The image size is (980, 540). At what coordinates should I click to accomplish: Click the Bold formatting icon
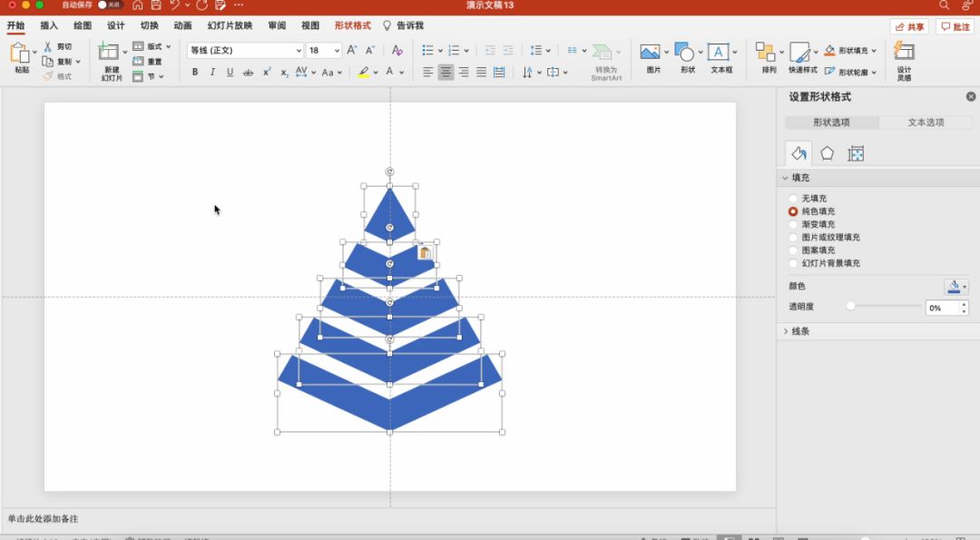coord(194,73)
